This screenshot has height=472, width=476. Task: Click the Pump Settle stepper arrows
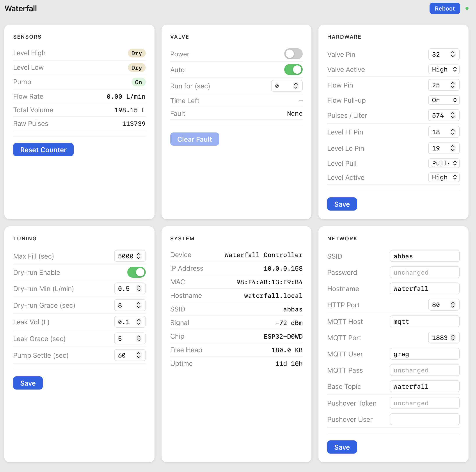(x=139, y=355)
